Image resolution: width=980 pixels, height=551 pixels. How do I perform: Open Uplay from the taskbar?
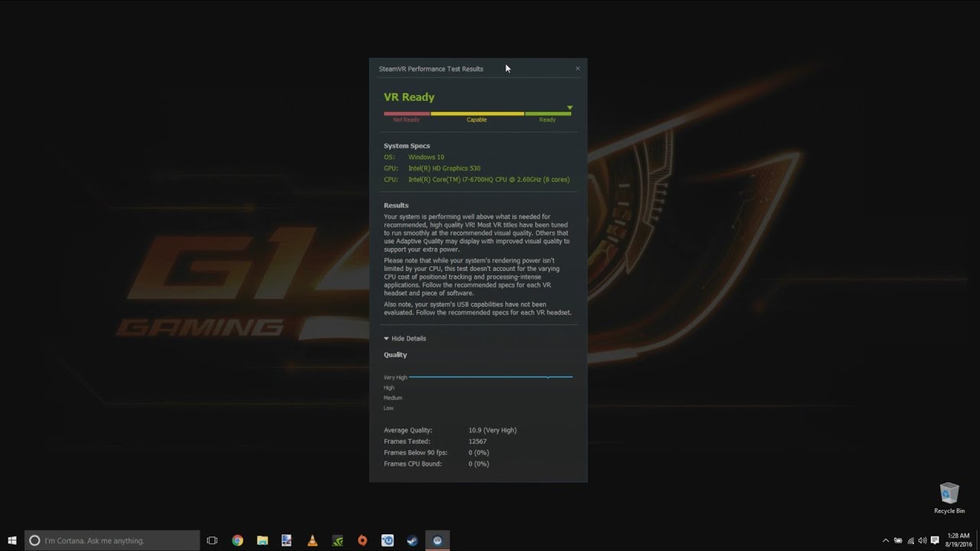[x=387, y=540]
